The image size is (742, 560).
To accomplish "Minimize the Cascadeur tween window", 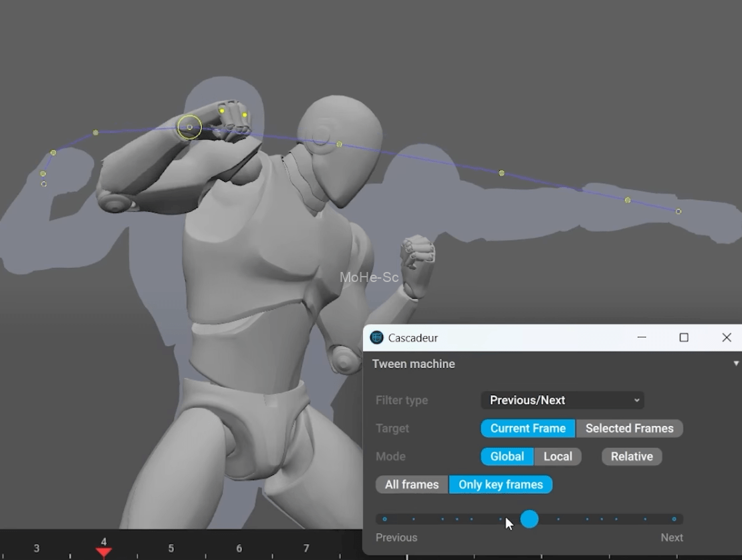I will (642, 337).
